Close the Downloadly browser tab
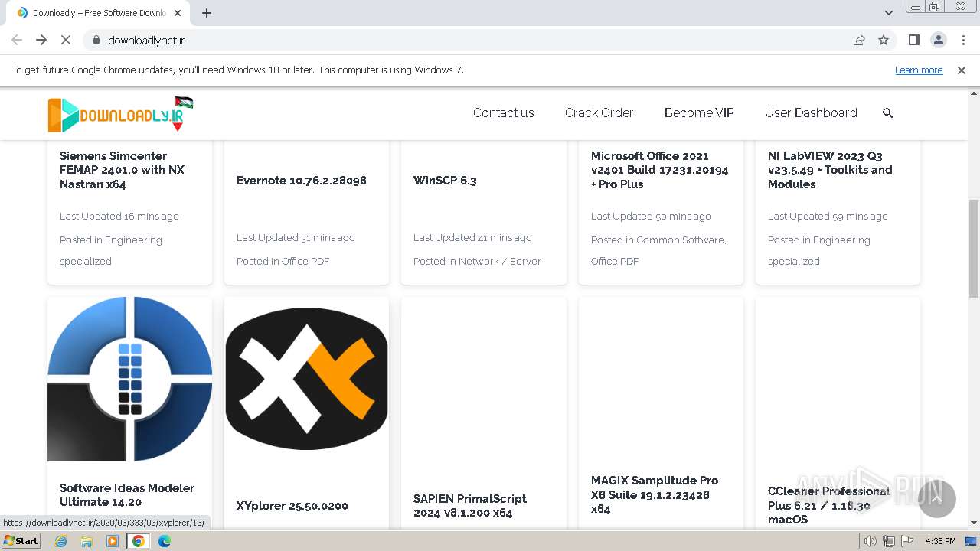 click(178, 13)
